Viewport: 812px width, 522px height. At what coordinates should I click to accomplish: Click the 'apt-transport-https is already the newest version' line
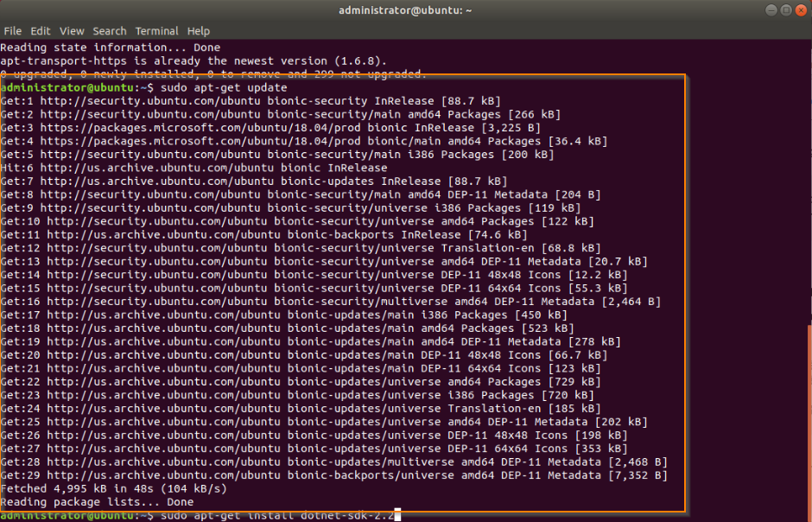193,61
